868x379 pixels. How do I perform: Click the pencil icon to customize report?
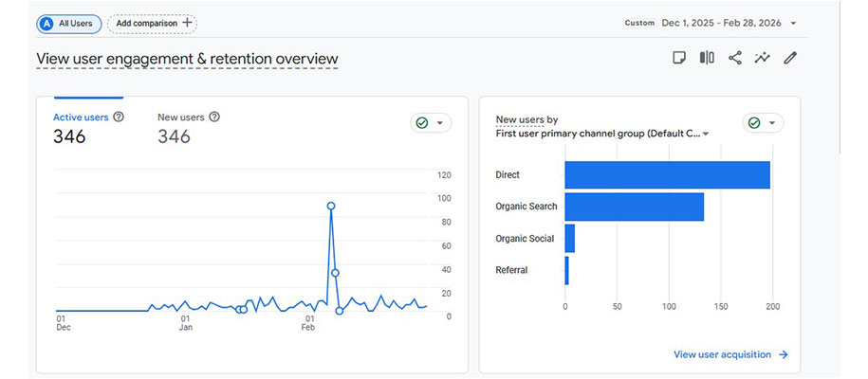[790, 58]
